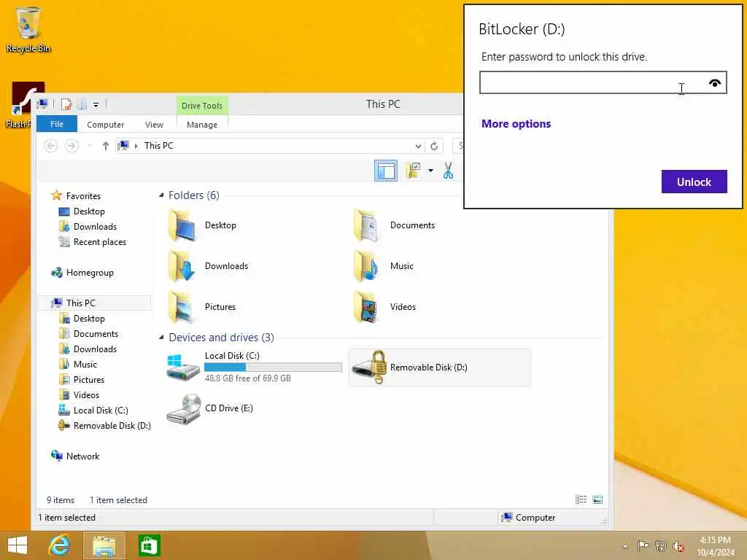Click the New folder quick access icon

tap(82, 104)
